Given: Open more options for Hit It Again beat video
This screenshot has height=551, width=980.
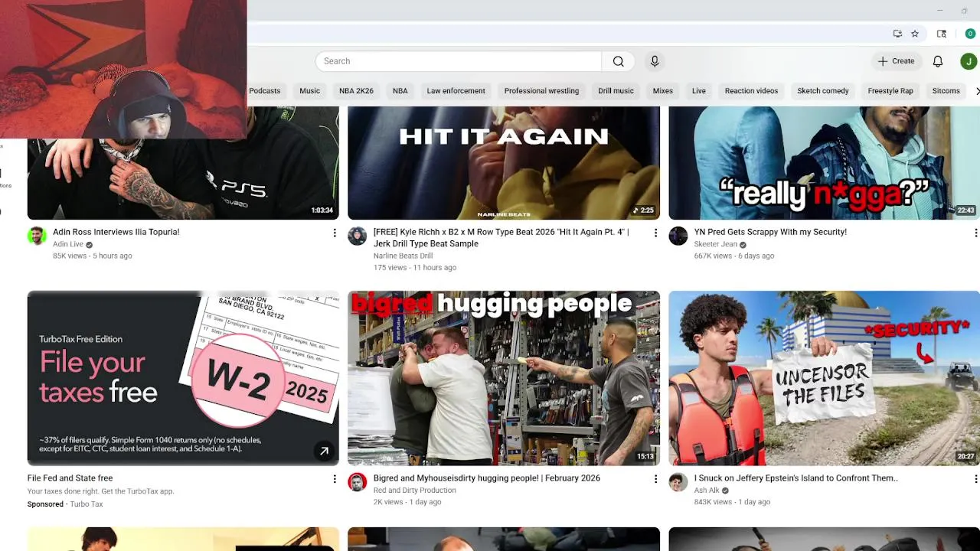Looking at the screenshot, I should tap(655, 233).
